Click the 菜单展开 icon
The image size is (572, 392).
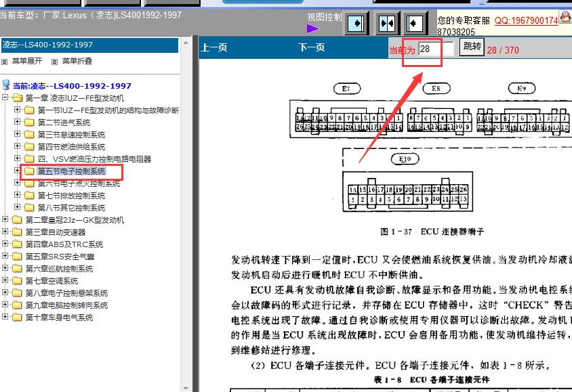point(4,62)
